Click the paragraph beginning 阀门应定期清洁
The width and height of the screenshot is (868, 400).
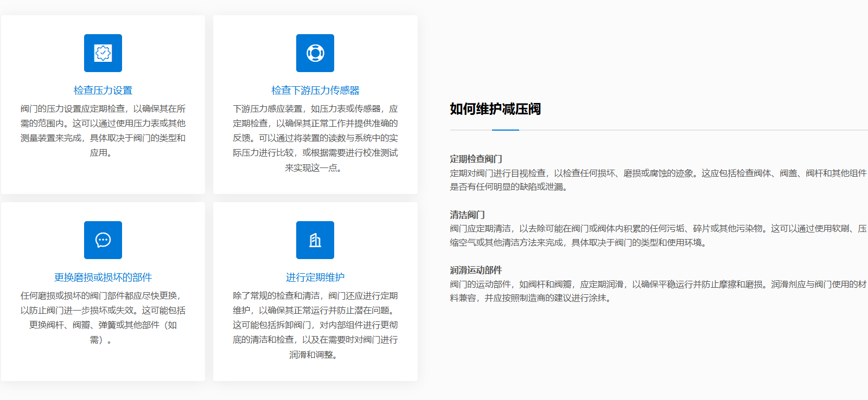pos(658,236)
